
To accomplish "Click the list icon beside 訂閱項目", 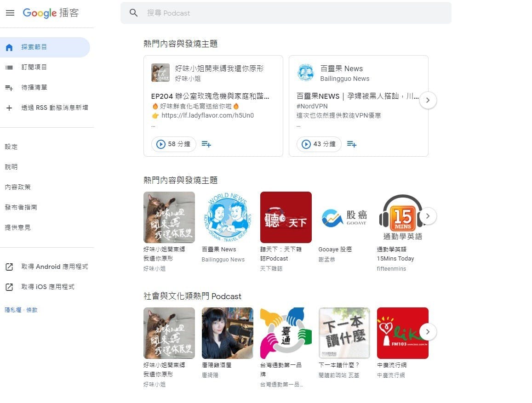I will [9, 68].
